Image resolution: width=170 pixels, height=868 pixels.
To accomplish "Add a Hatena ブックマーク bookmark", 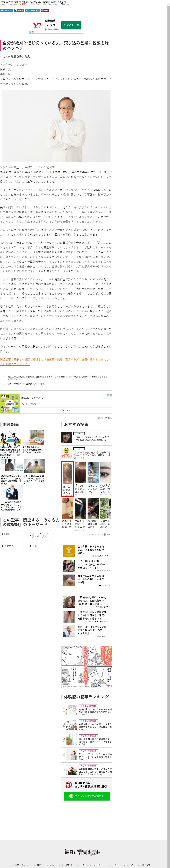I will click(x=32, y=11).
